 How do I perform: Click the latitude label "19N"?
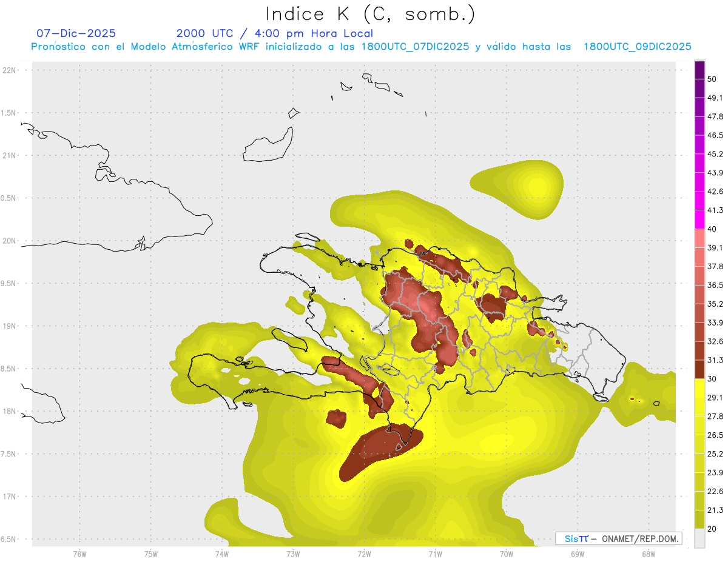[x=10, y=326]
